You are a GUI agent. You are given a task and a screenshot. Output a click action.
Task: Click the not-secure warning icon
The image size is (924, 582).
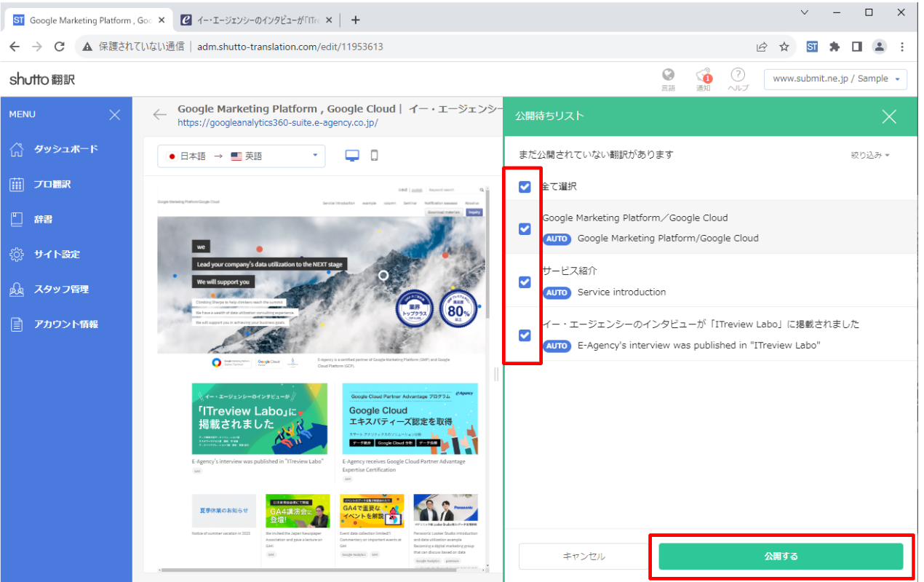click(88, 47)
